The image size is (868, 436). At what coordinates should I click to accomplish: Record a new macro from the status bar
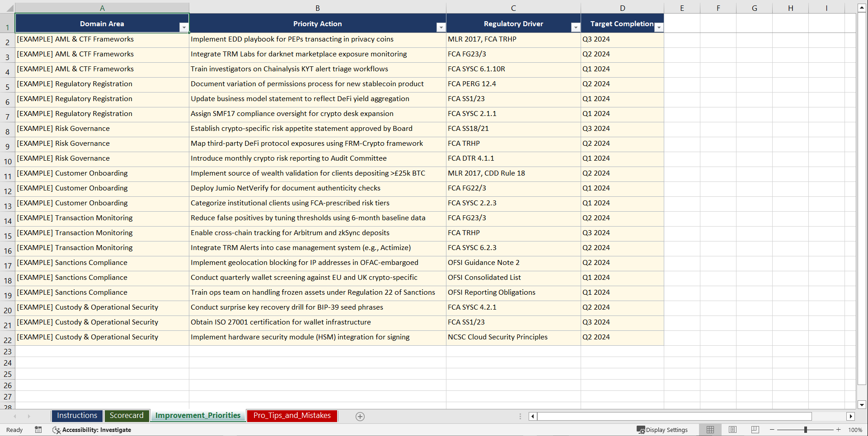coord(38,430)
